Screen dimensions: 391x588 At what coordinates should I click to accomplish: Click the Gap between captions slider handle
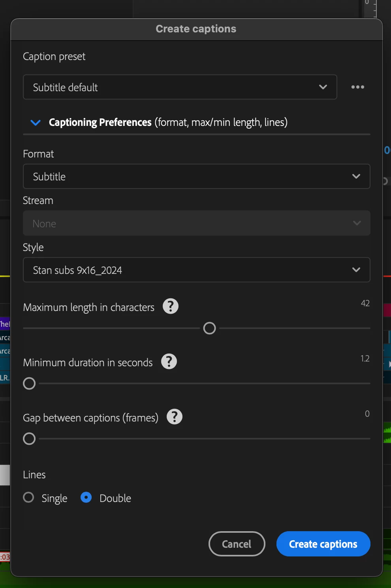pyautogui.click(x=29, y=438)
